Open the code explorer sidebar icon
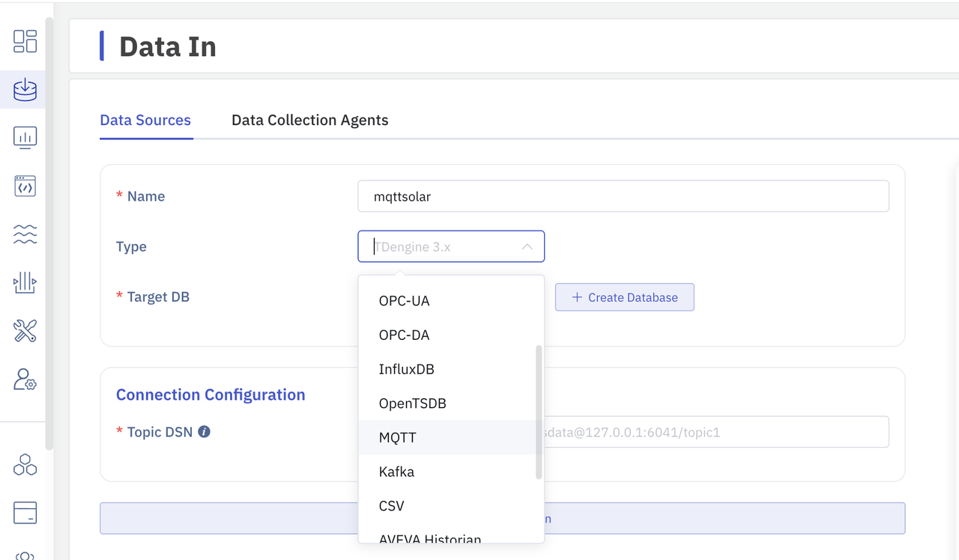 coord(25,186)
